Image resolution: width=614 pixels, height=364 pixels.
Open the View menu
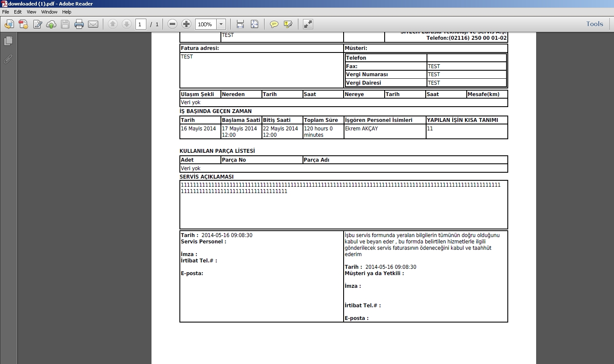click(x=31, y=12)
